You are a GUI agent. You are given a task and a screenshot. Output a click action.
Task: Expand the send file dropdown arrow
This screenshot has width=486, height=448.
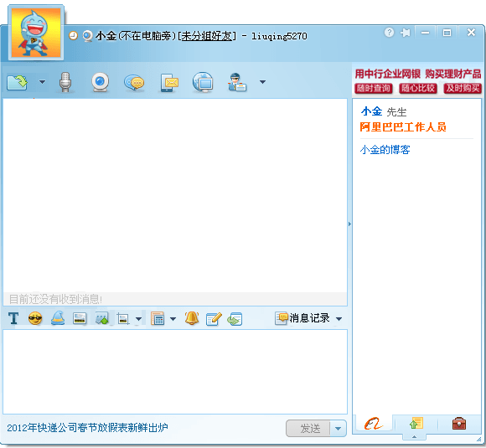42,82
